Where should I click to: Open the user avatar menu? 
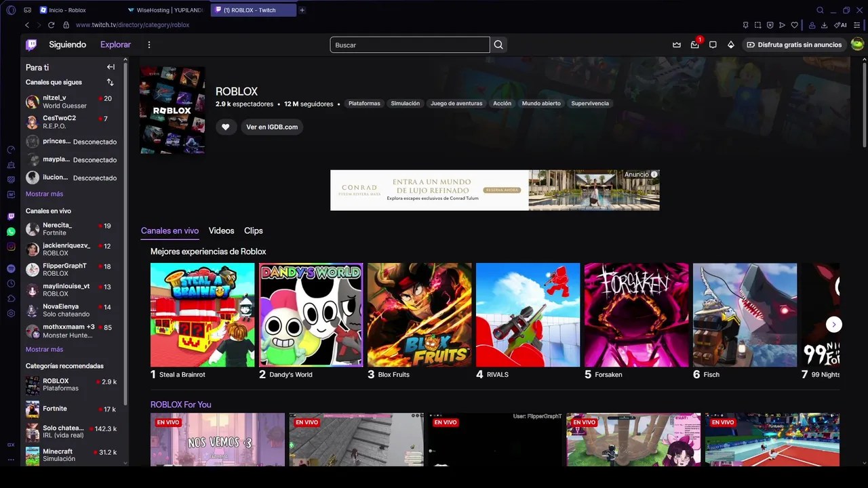(857, 45)
